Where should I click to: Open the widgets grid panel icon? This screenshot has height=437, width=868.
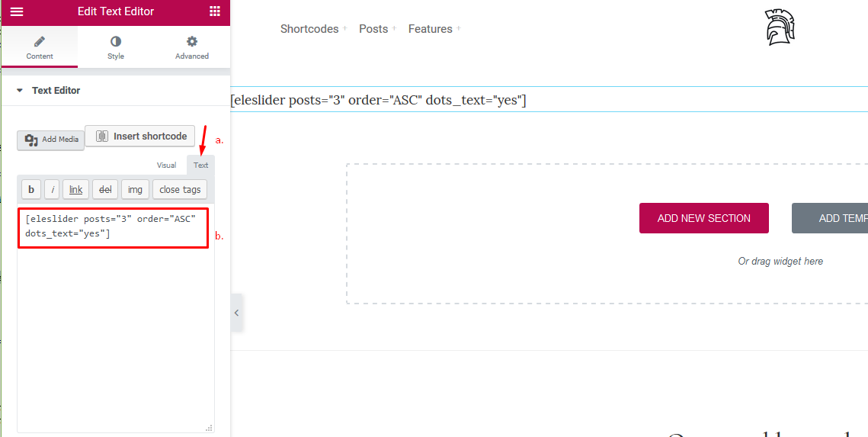pos(214,11)
